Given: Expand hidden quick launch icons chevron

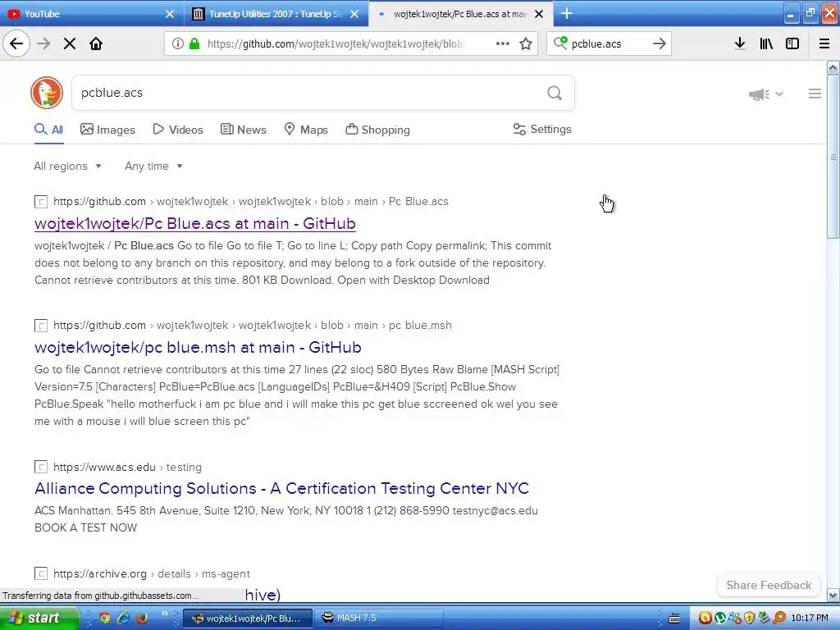Looking at the screenshot, I should (x=164, y=614).
